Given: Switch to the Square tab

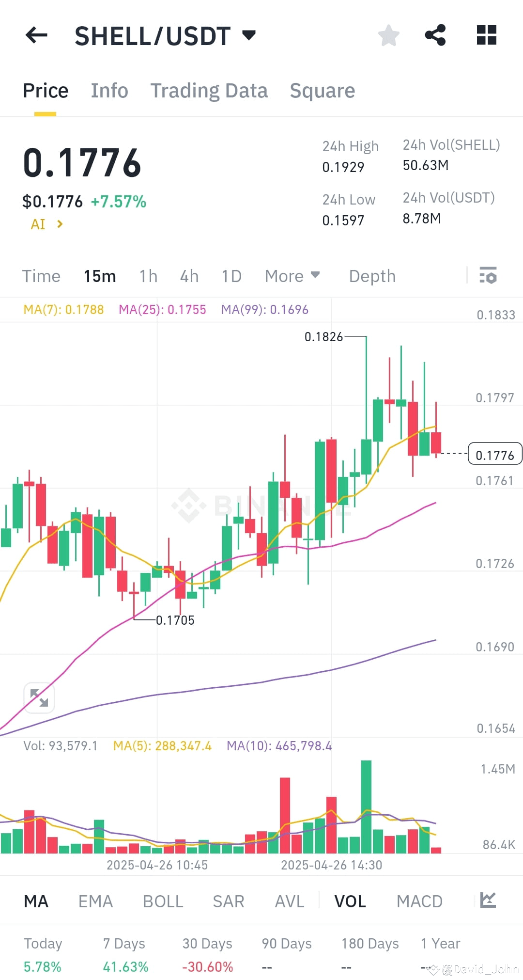Looking at the screenshot, I should [x=322, y=91].
